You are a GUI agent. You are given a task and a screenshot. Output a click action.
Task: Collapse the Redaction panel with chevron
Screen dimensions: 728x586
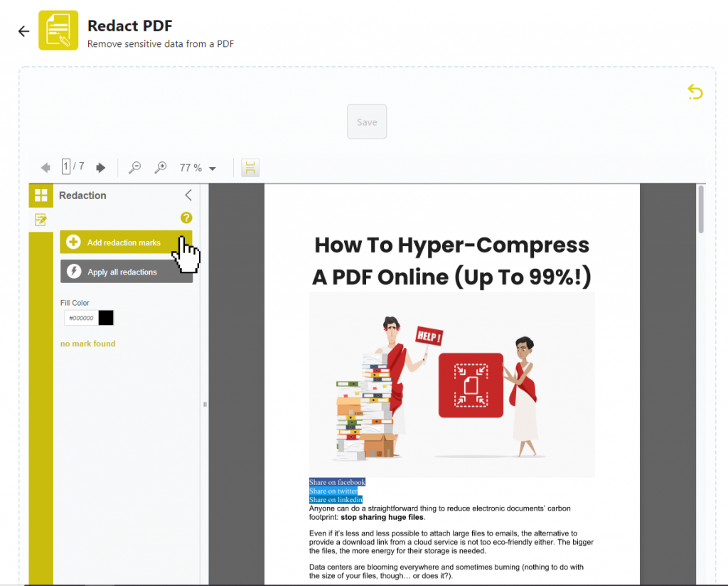pyautogui.click(x=188, y=195)
